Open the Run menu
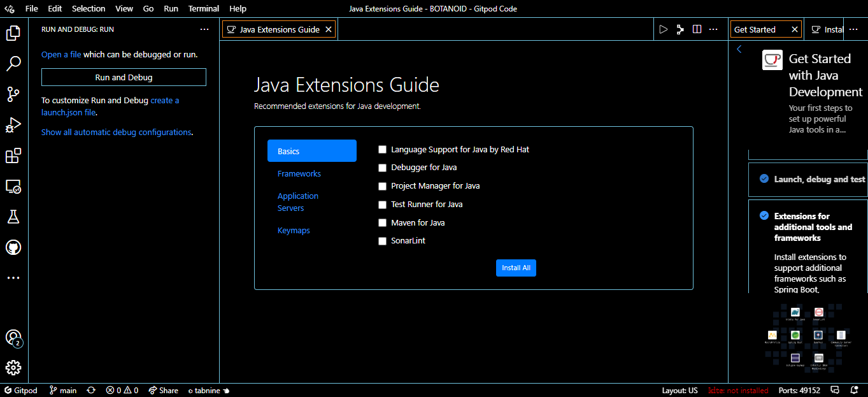Image resolution: width=868 pixels, height=397 pixels. 171,9
